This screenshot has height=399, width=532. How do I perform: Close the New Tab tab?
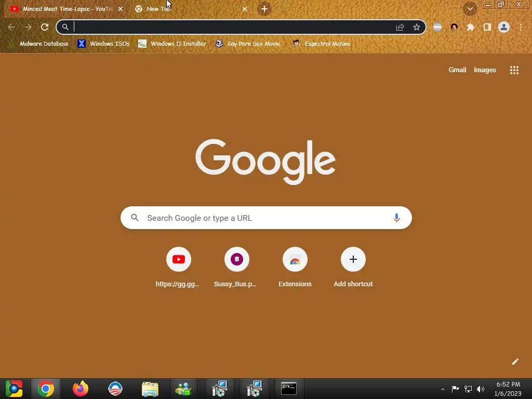245,9
